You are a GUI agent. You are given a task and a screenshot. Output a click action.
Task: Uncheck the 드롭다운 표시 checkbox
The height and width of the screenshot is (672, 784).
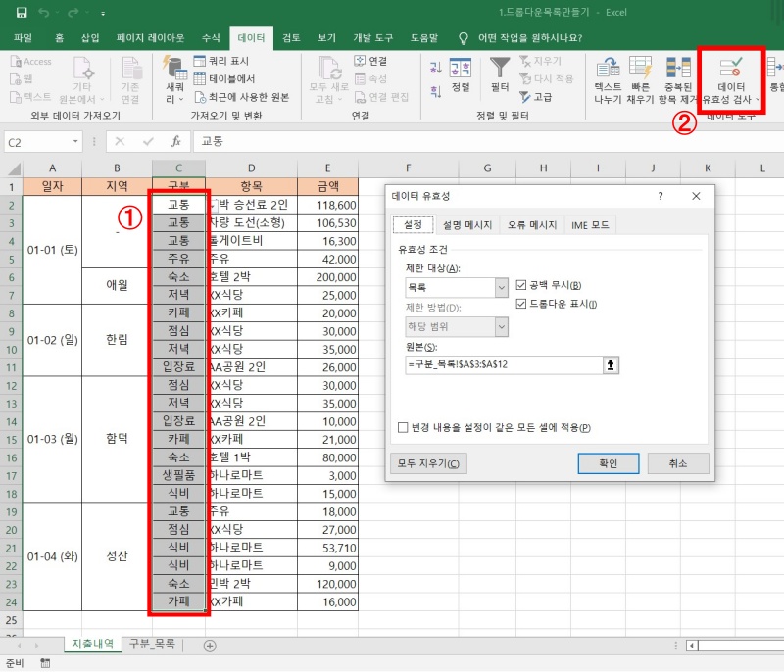click(520, 304)
